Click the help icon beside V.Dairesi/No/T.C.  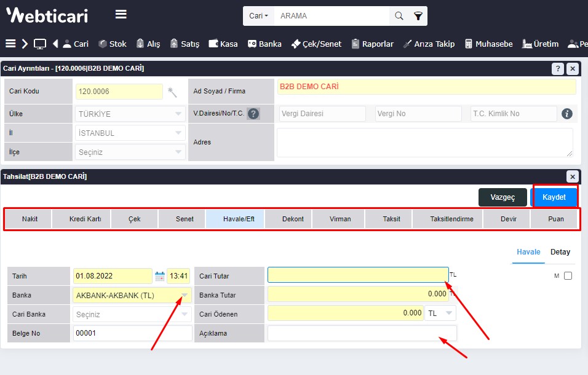(253, 114)
